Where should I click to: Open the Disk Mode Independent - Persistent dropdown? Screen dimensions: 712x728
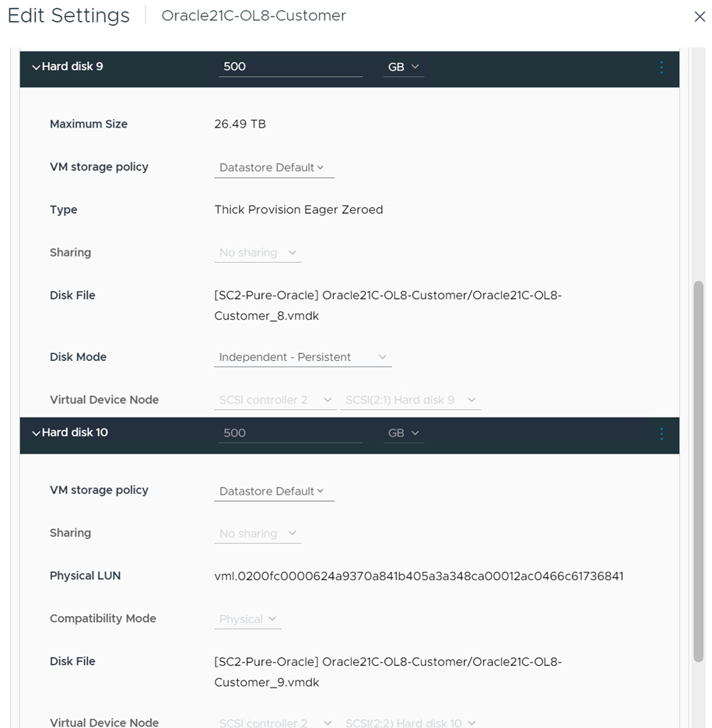click(303, 357)
